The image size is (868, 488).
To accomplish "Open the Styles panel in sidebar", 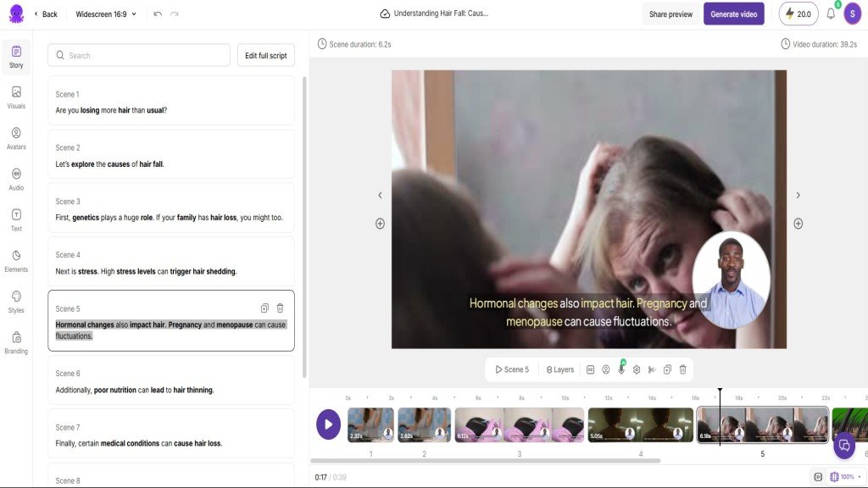I will coord(16,302).
